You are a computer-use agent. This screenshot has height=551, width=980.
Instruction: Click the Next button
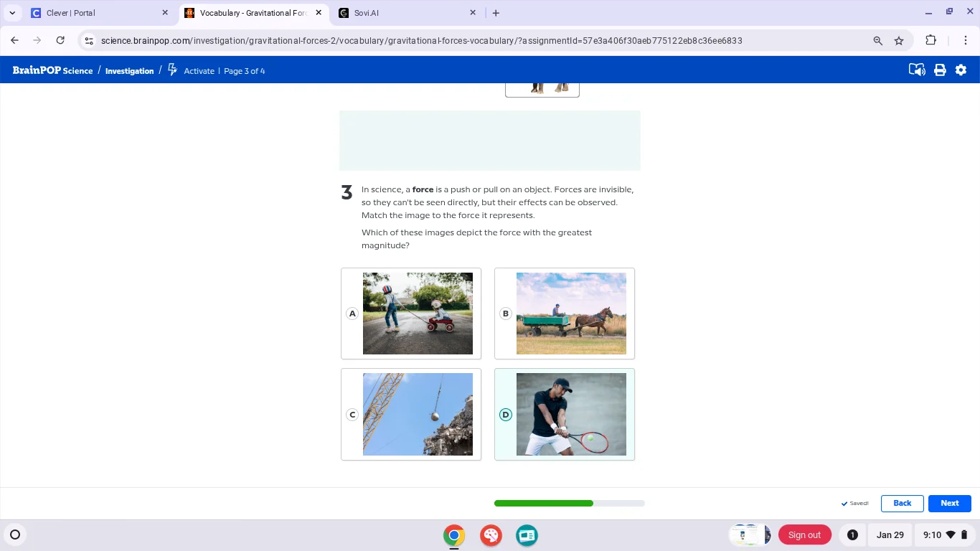point(949,503)
